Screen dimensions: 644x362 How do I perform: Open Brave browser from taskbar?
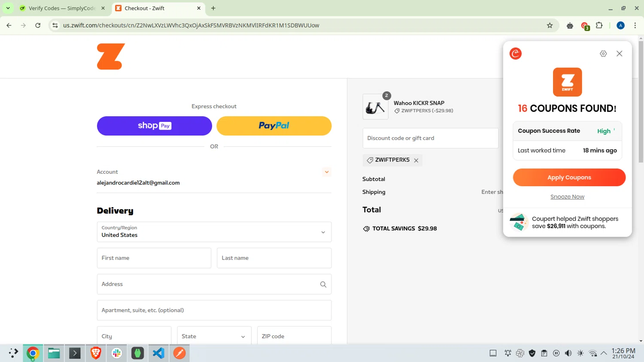click(96, 353)
